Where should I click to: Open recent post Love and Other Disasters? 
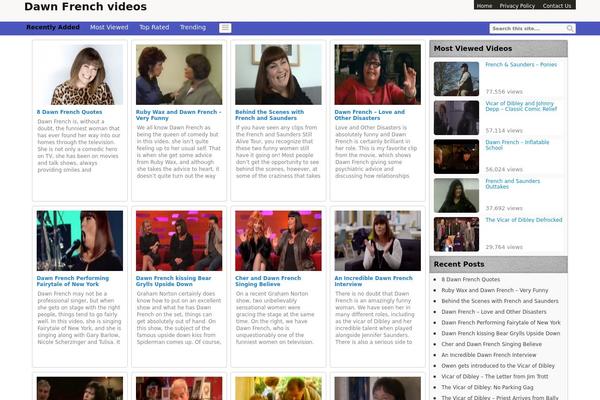[x=494, y=312]
